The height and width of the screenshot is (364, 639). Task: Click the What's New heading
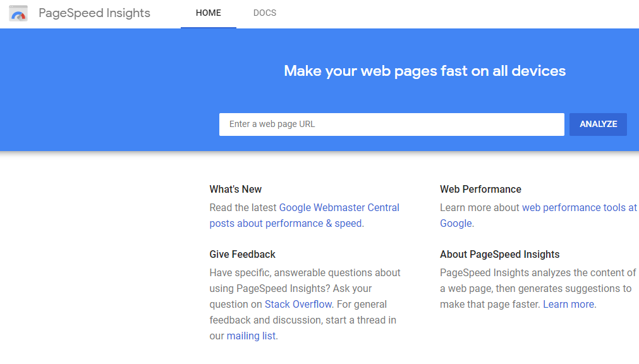click(x=236, y=189)
